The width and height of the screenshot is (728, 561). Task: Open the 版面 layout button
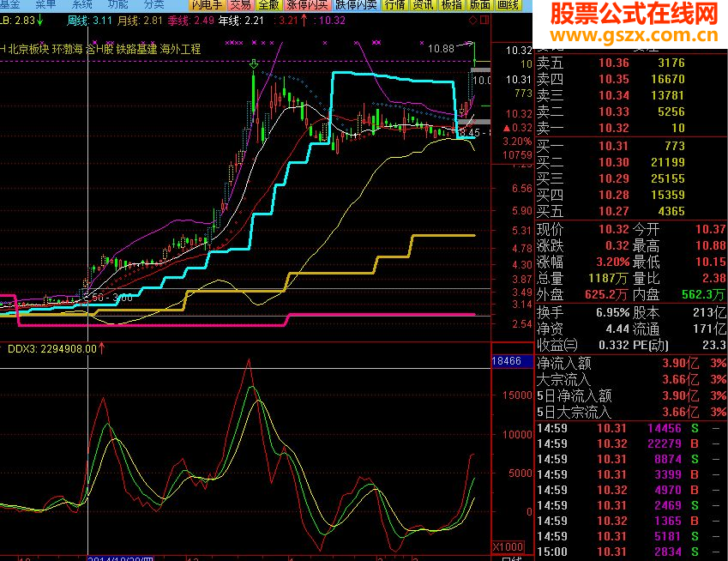pyautogui.click(x=479, y=5)
